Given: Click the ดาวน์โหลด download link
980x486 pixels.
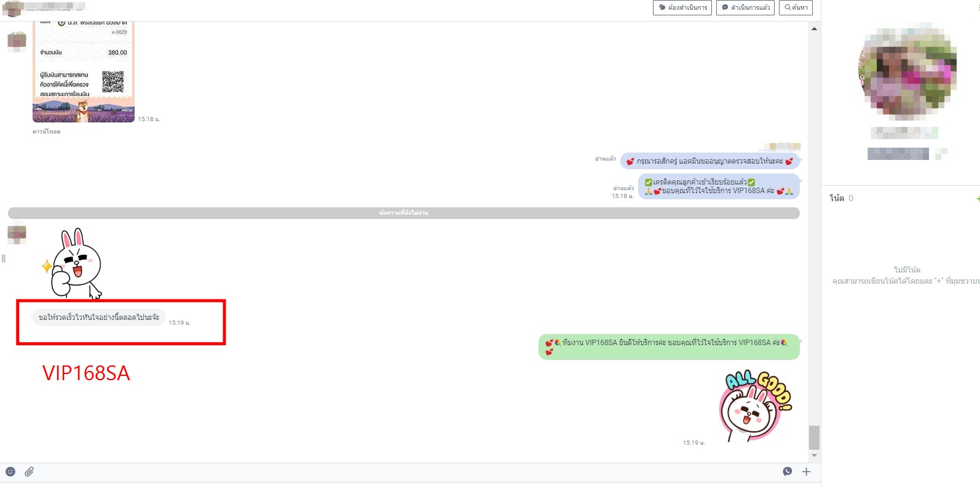Looking at the screenshot, I should pos(47,132).
